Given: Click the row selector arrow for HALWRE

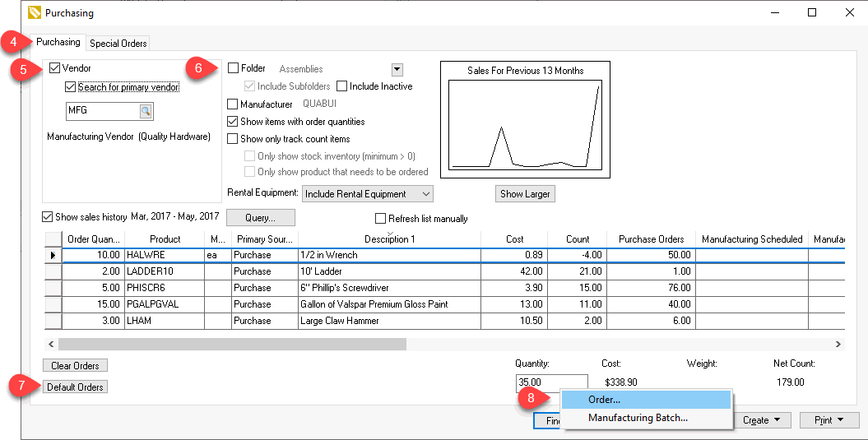Looking at the screenshot, I should 53,255.
